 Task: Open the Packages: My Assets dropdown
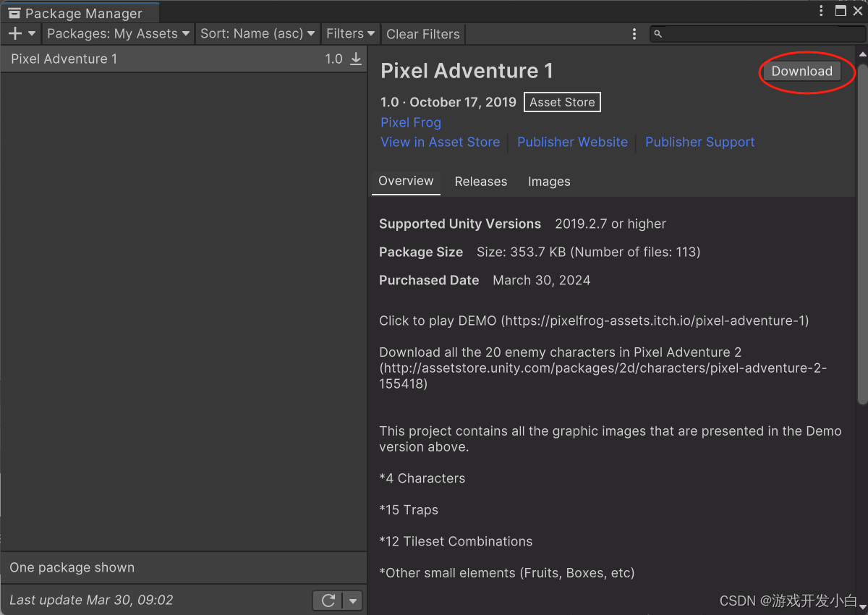click(117, 33)
